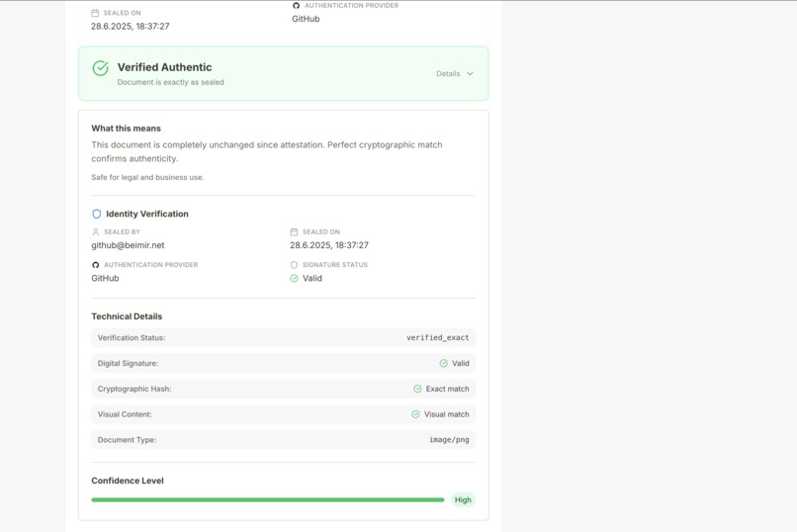797x532 pixels.
Task: Click calendar icon beside top Sealed On label
Action: click(95, 13)
